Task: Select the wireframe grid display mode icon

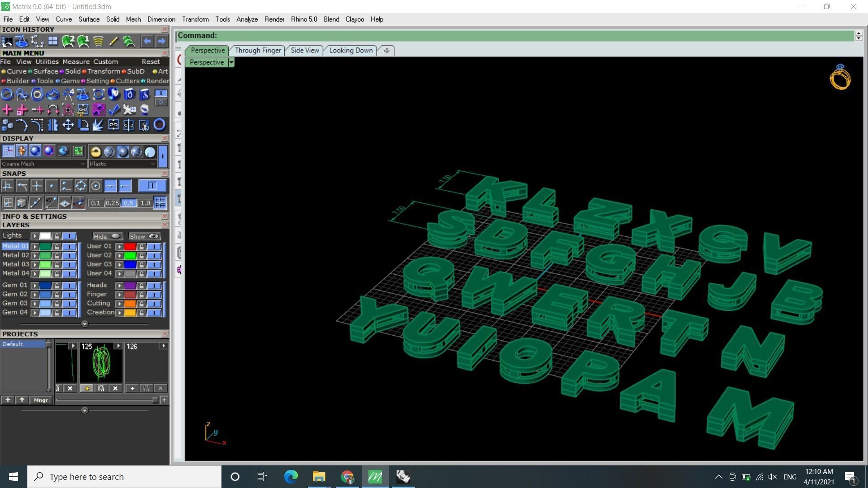Action: pos(8,151)
